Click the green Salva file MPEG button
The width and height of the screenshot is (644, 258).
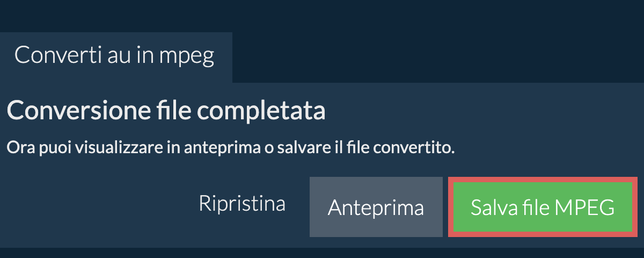pyautogui.click(x=542, y=207)
